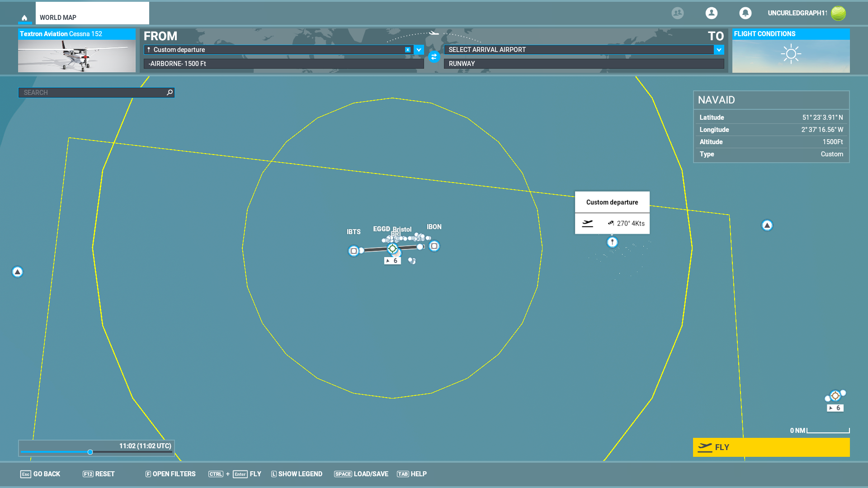Click the home icon tab
This screenshot has height=488, width=868.
(24, 18)
